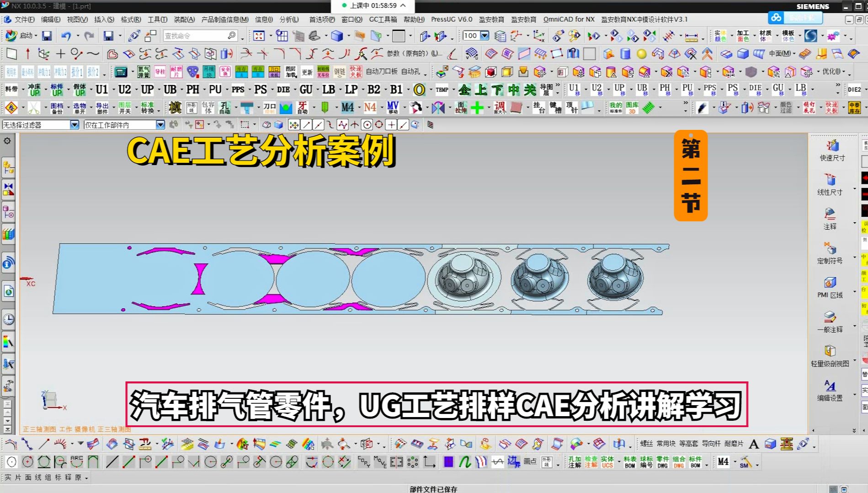
Task: Open the 快速尺寸 rapid dimension tool
Action: [832, 150]
